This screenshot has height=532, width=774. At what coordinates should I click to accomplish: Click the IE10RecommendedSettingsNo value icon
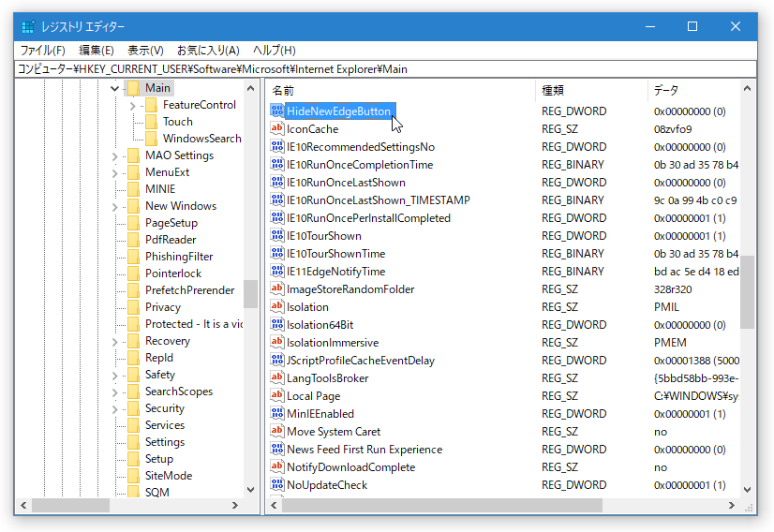point(277,146)
